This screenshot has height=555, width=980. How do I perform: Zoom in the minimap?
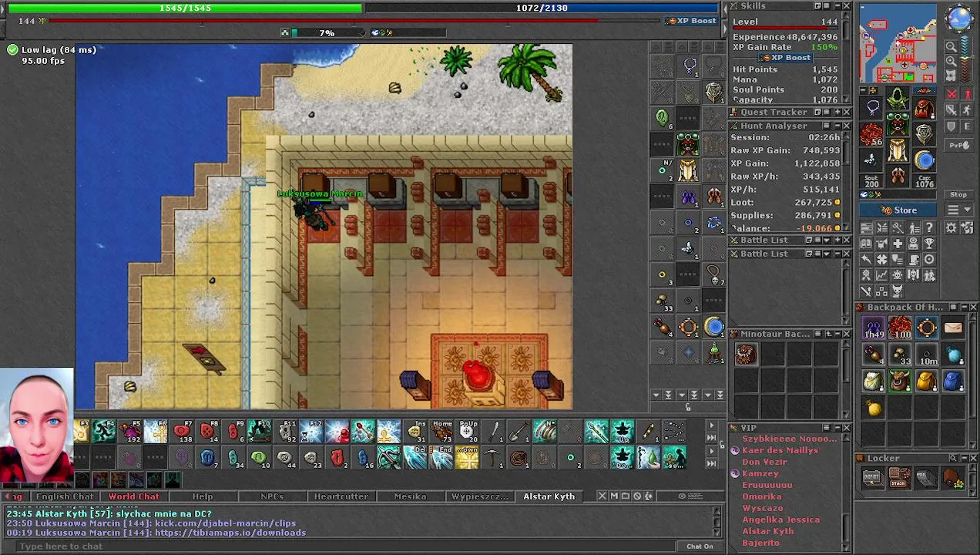pos(951,61)
